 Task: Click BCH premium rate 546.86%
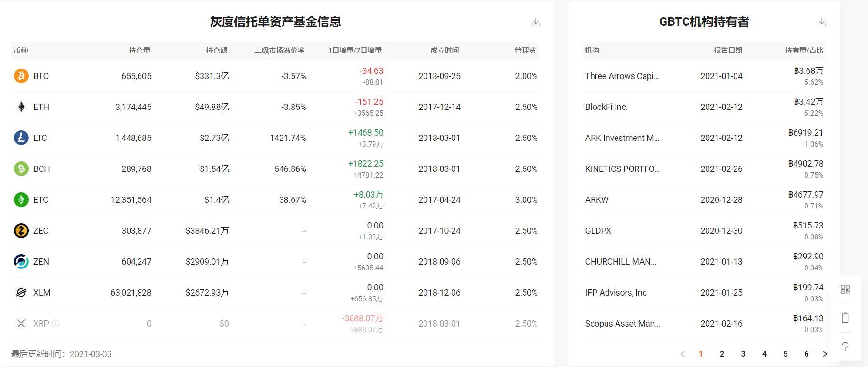[x=290, y=169]
